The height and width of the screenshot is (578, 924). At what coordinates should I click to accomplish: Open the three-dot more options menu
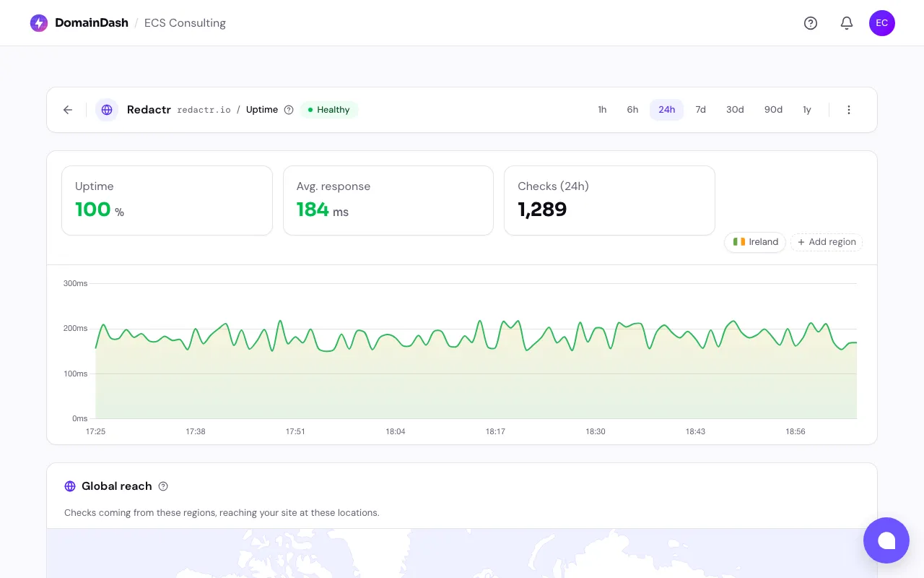[x=849, y=110]
